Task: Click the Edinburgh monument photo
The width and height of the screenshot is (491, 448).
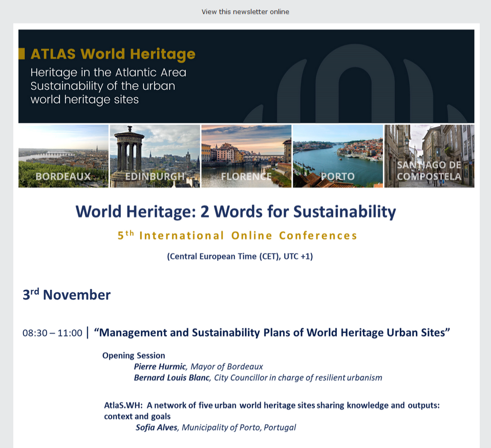Action: point(155,156)
